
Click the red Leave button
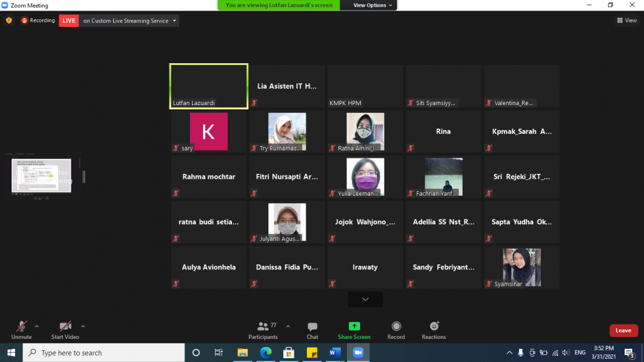tap(623, 330)
